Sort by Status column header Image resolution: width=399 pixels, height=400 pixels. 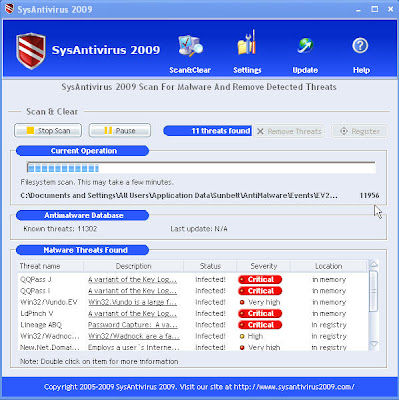click(x=210, y=266)
